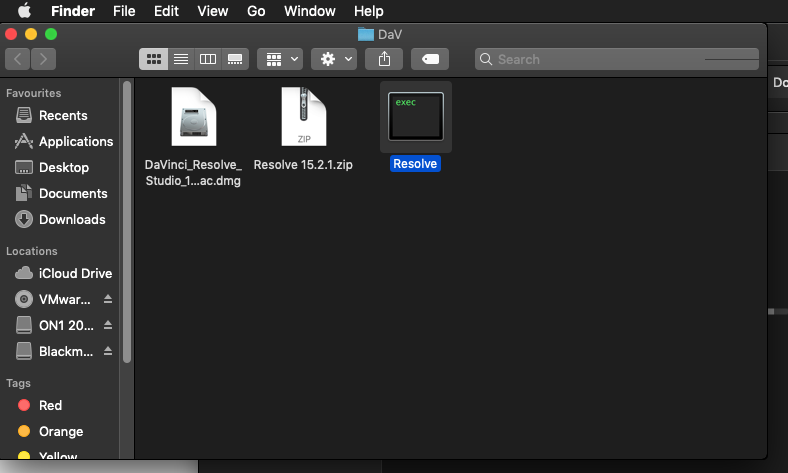Click the sidebar vertical scrollbar
The height and width of the screenshot is (473, 788).
click(127, 221)
